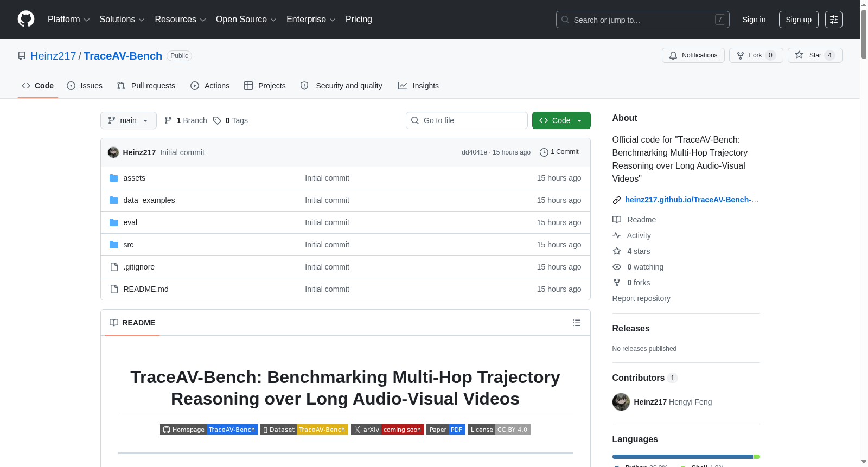868x467 pixels.
Task: Select the README tab heading
Action: 132,323
